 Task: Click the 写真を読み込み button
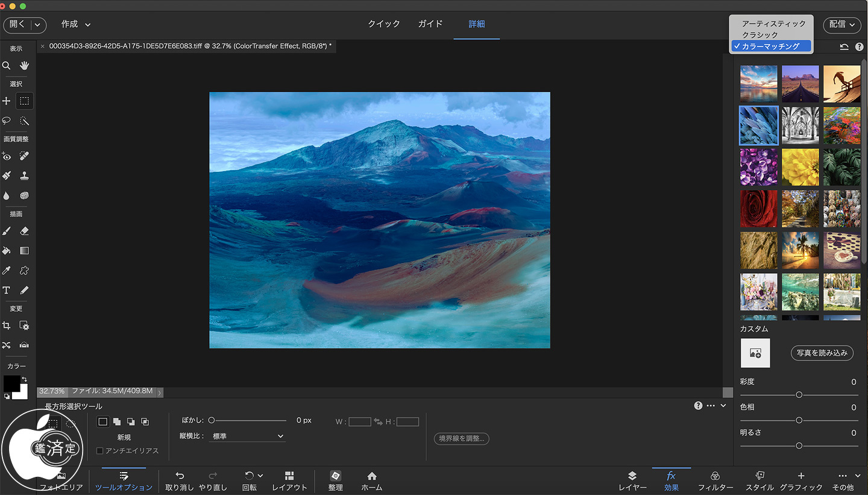pos(822,353)
